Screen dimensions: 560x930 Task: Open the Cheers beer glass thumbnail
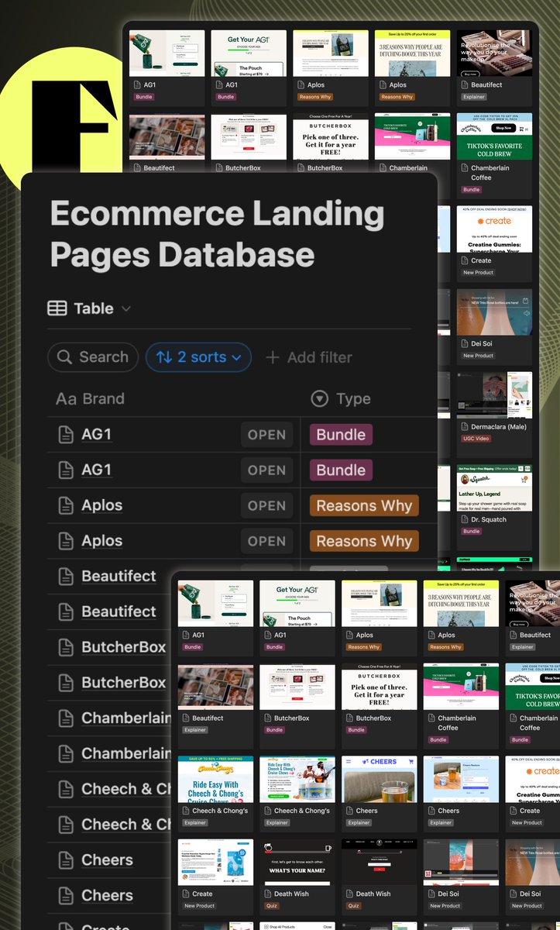tap(379, 779)
